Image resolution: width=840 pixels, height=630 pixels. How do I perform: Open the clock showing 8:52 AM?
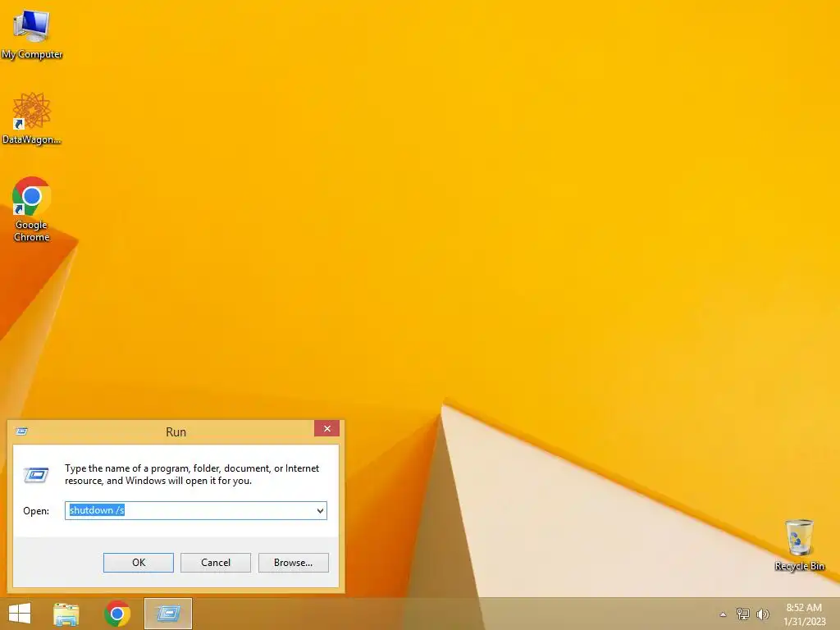(x=804, y=614)
